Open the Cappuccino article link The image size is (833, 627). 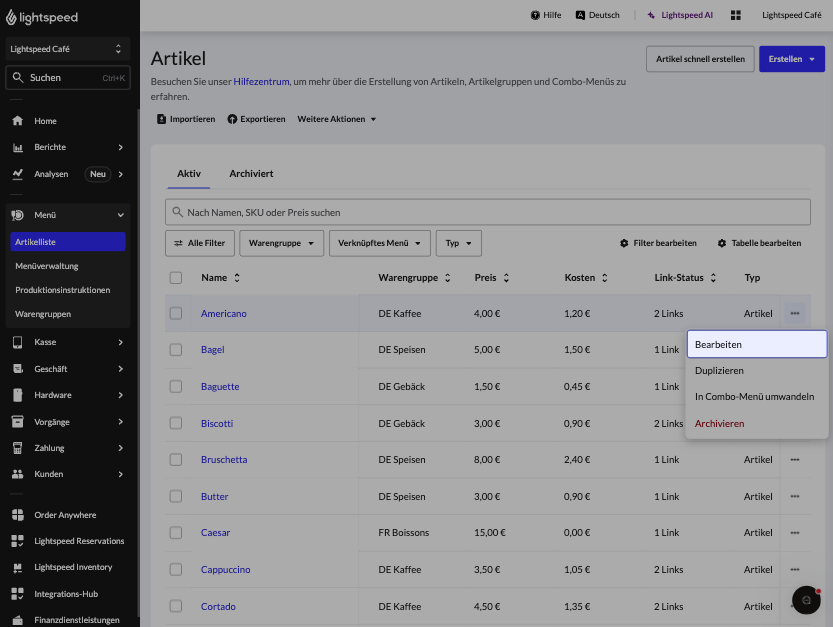pyautogui.click(x=225, y=569)
